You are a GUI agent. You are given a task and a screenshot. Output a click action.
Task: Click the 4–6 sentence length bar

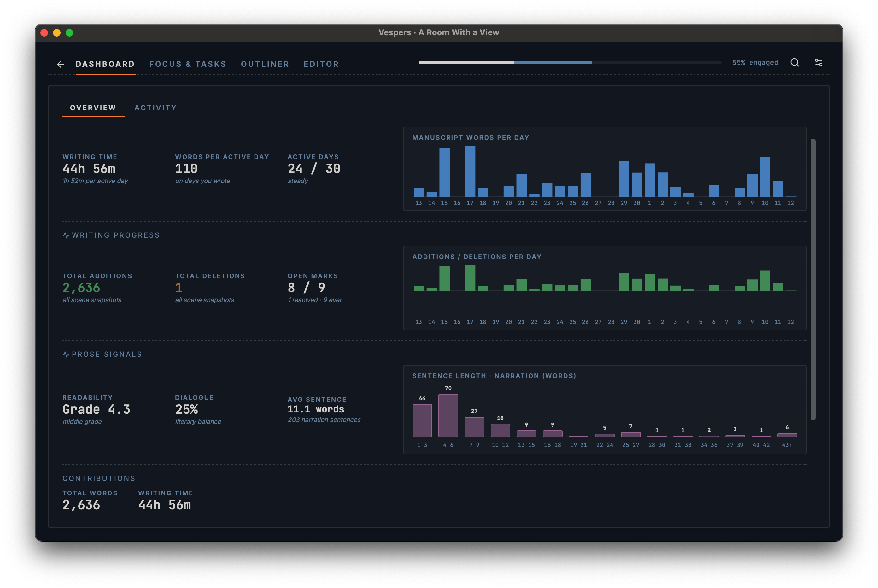(x=448, y=416)
